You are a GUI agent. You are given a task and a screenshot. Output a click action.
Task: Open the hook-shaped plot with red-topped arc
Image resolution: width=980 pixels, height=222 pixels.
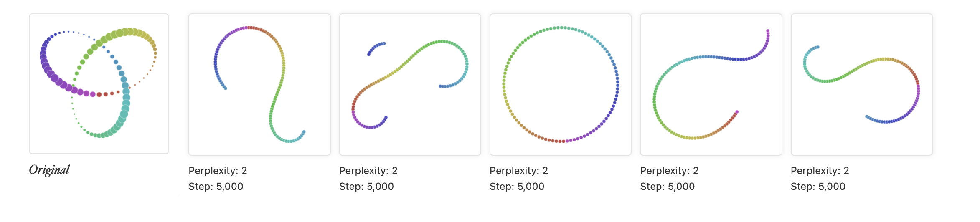259,84
